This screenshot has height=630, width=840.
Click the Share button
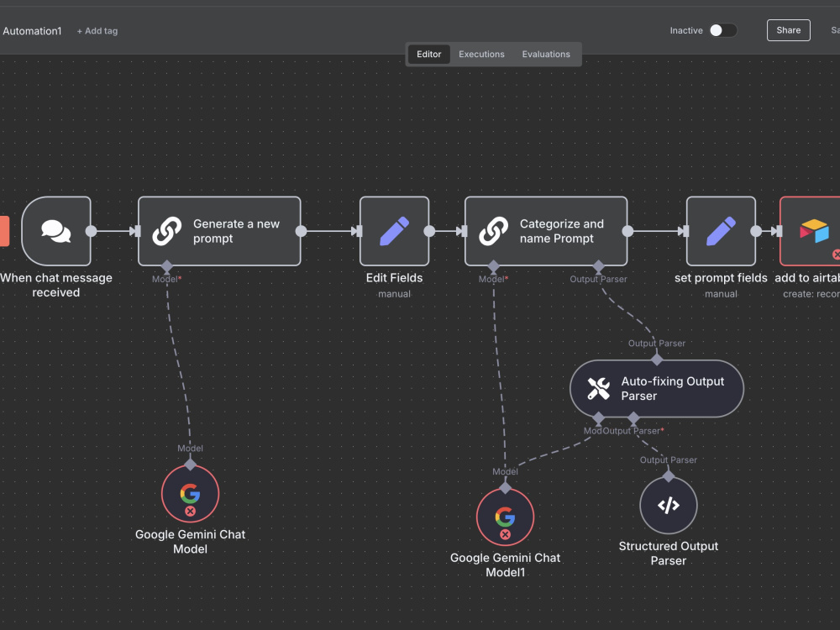coord(789,30)
